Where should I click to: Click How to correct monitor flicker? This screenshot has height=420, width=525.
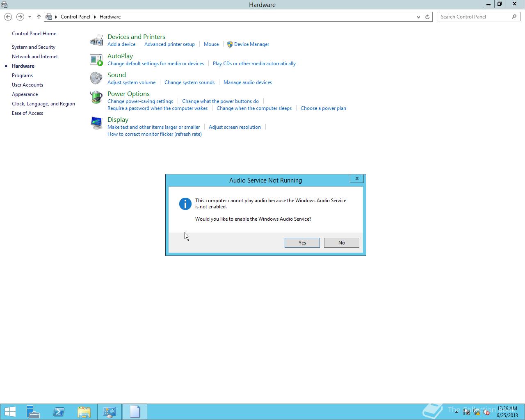[155, 134]
